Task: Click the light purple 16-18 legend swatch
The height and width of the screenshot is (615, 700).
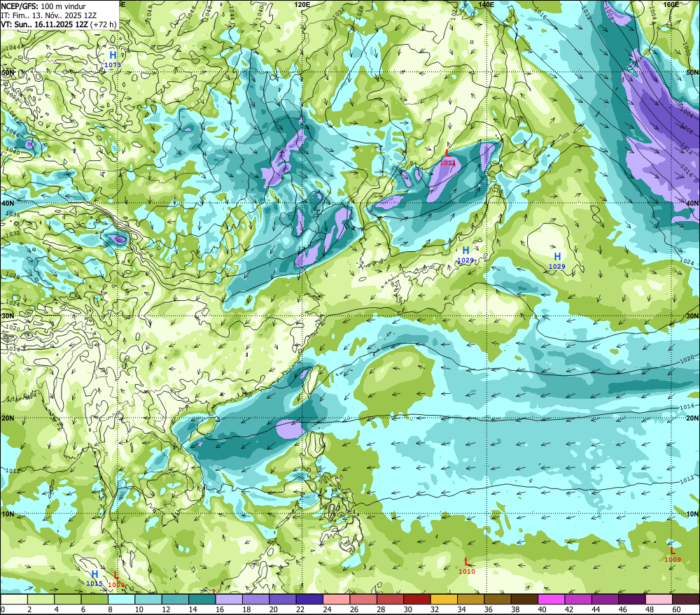Action: tap(229, 599)
